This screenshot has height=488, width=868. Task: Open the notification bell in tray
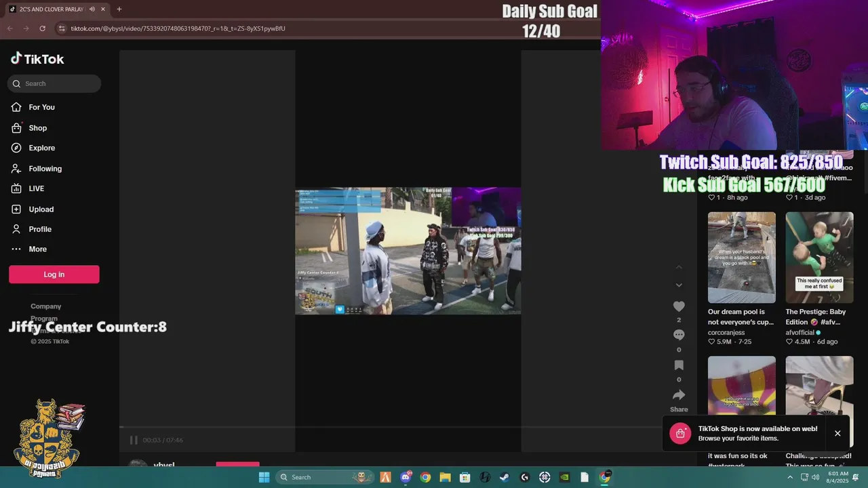856,477
